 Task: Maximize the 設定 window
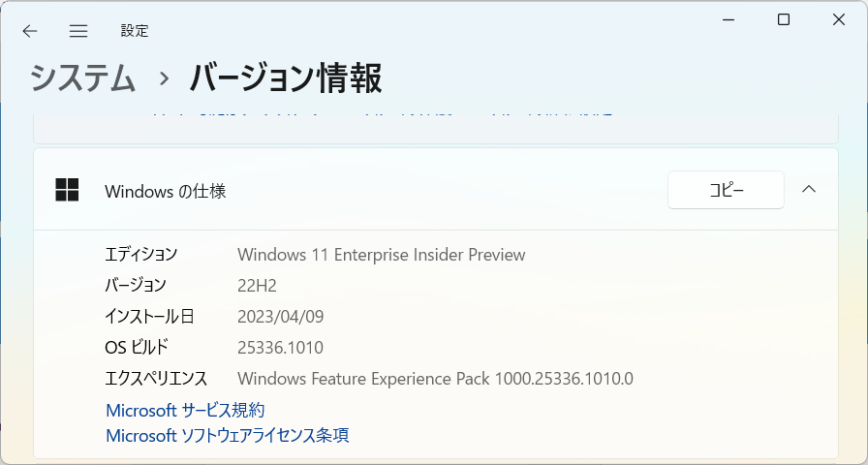click(784, 20)
